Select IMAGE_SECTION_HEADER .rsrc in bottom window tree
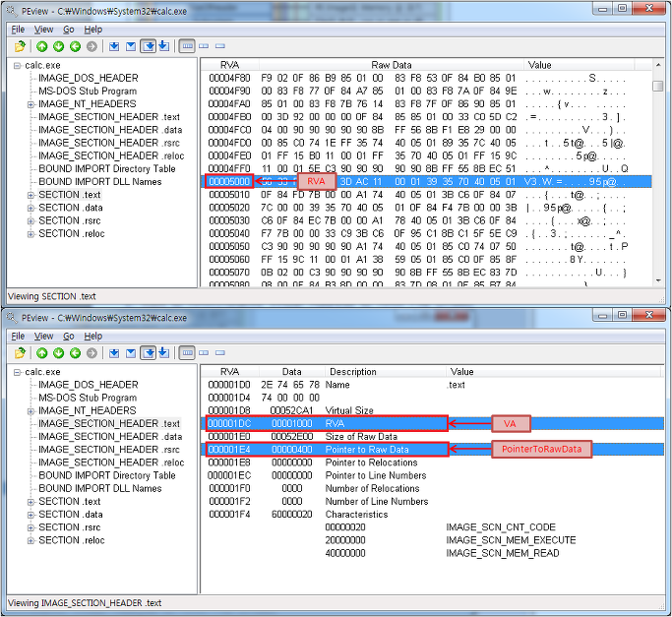Viewport: 672px width, 617px height. tap(109, 450)
